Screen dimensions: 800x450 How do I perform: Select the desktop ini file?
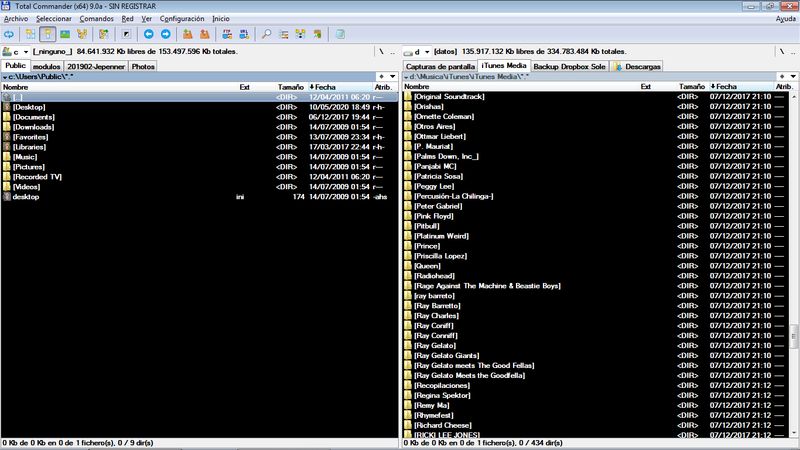pyautogui.click(x=199, y=197)
